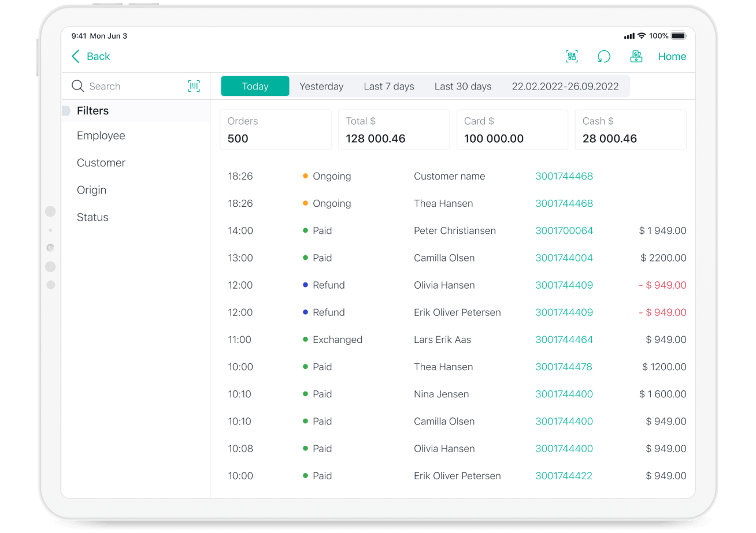Choose the 22.02.2022-26.09.2022 date range

tap(565, 86)
